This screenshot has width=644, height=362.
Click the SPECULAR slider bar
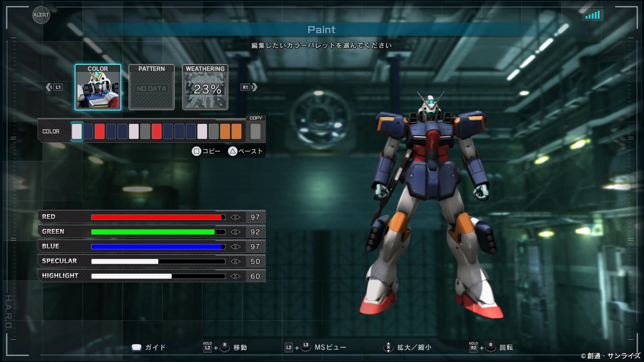(158, 261)
